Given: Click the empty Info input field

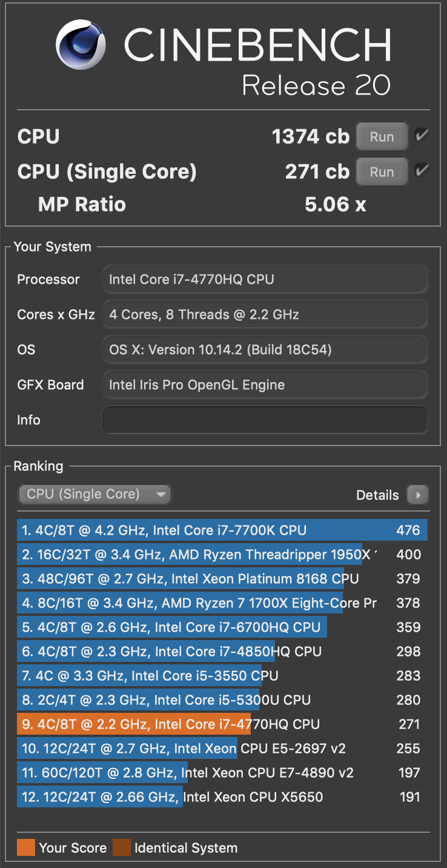Looking at the screenshot, I should tap(265, 420).
